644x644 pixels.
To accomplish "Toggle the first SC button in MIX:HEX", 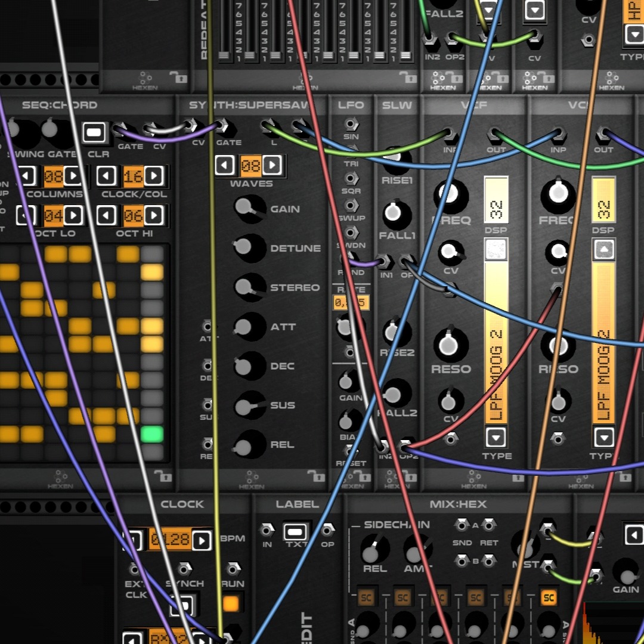I will tap(366, 597).
